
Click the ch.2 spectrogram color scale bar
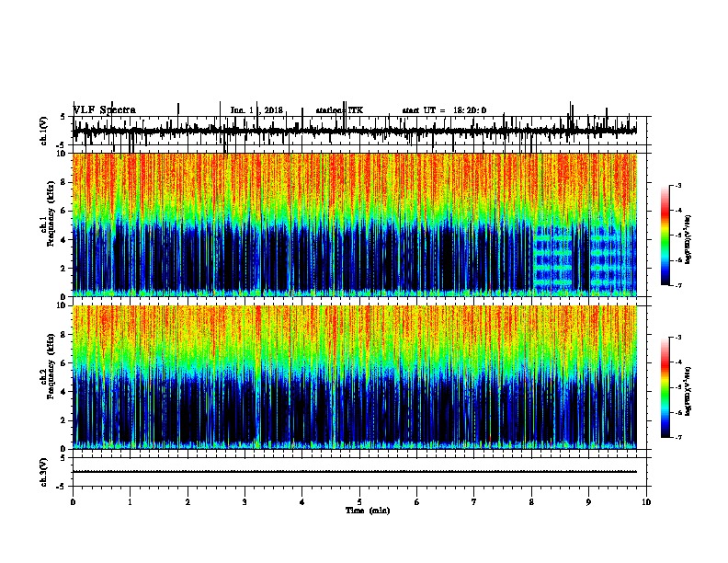665,387
